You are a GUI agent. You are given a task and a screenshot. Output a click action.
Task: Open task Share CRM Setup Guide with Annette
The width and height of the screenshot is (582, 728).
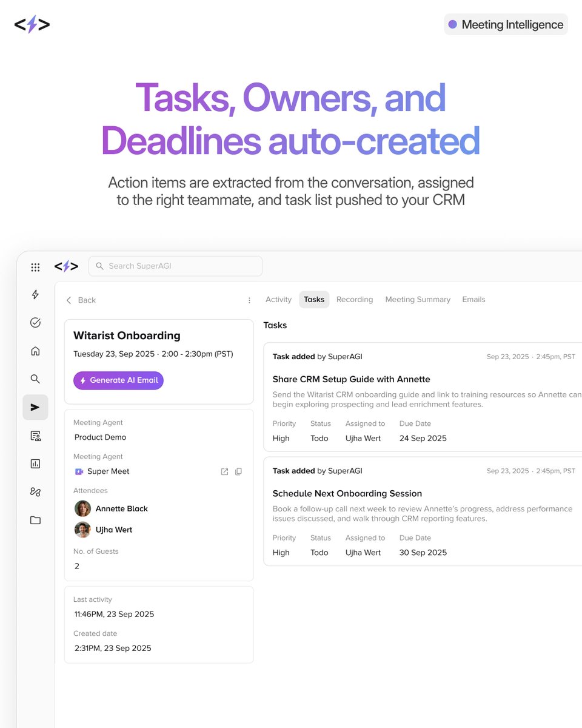[x=351, y=379]
